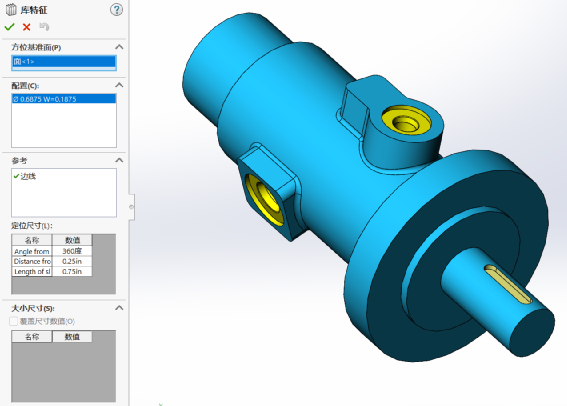
Task: Click the 0.25in distance value cell
Action: pyautogui.click(x=72, y=261)
